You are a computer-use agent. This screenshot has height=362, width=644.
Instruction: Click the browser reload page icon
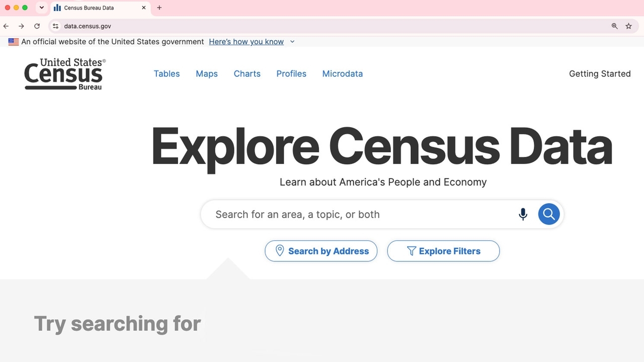point(37,26)
